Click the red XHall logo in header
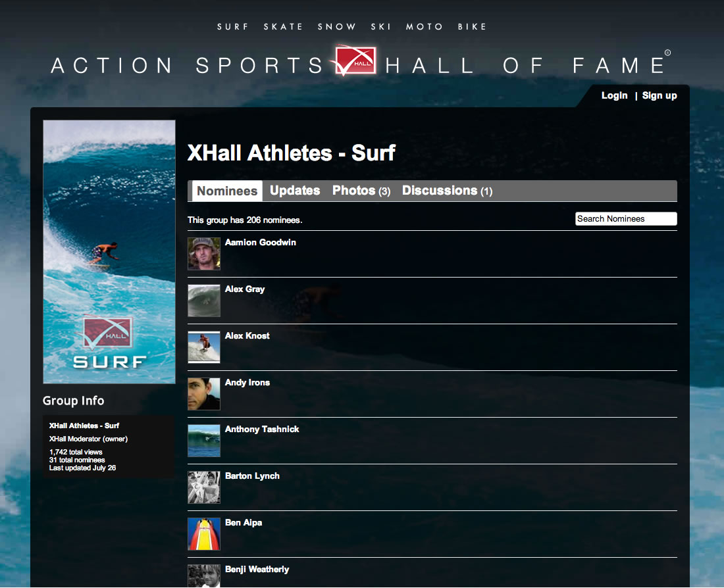The image size is (724, 588). (355, 61)
